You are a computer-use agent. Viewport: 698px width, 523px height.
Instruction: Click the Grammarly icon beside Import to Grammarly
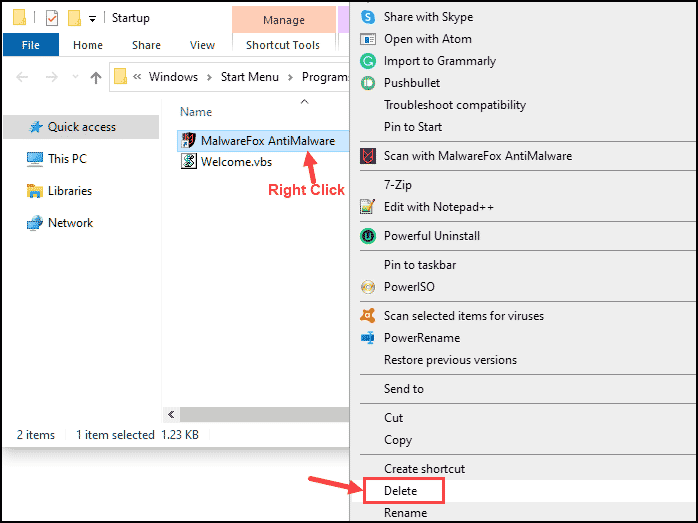point(368,61)
